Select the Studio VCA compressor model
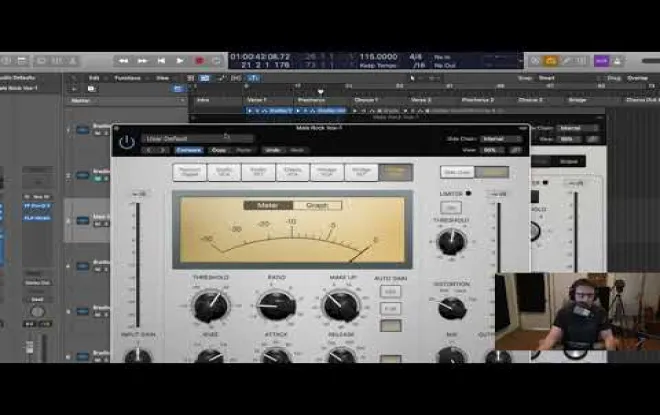 coord(224,172)
